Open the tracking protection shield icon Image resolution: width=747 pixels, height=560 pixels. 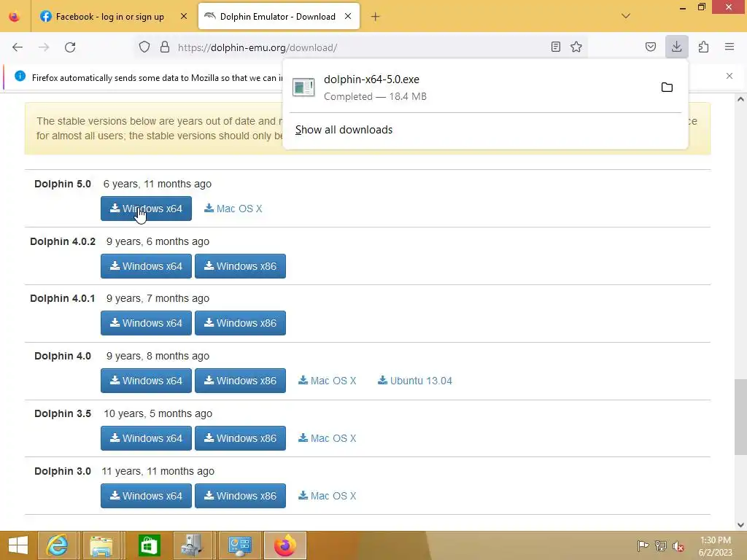[x=144, y=47]
